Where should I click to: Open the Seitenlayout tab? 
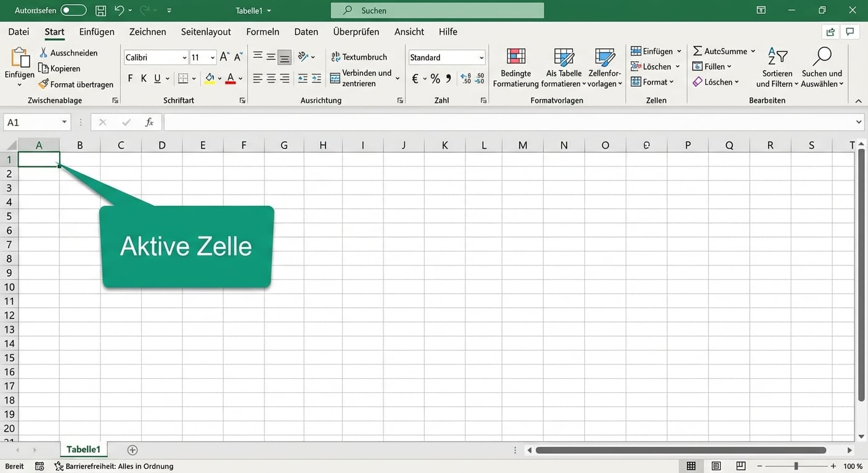click(206, 31)
